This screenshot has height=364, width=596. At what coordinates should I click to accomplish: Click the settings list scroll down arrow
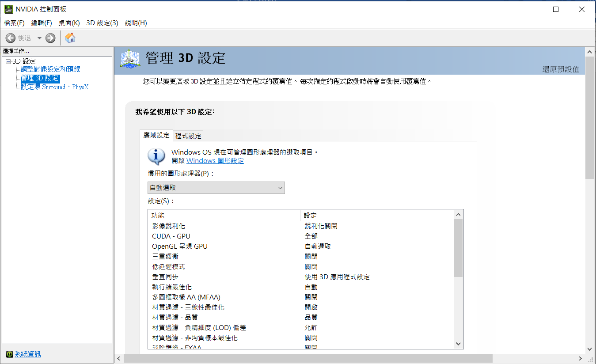click(458, 344)
